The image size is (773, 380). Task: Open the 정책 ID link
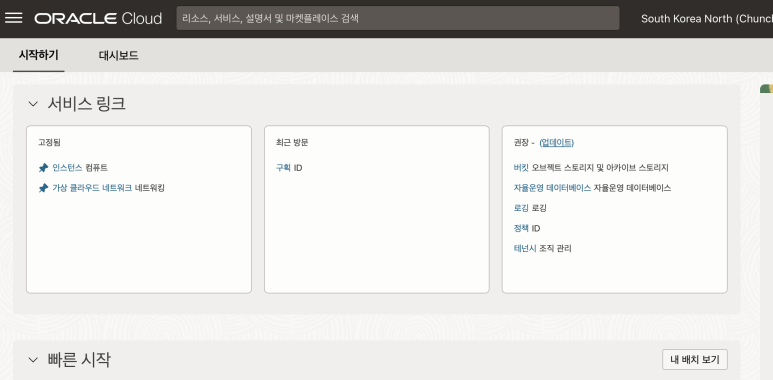(521, 228)
